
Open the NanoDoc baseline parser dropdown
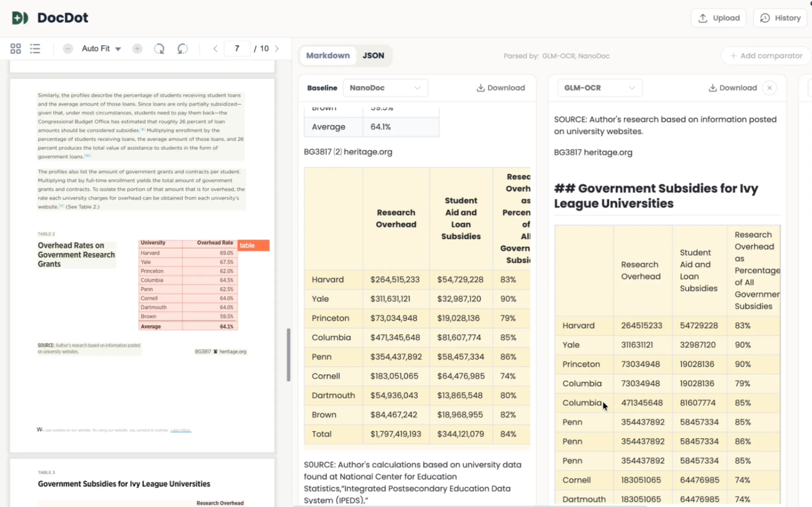coord(385,88)
